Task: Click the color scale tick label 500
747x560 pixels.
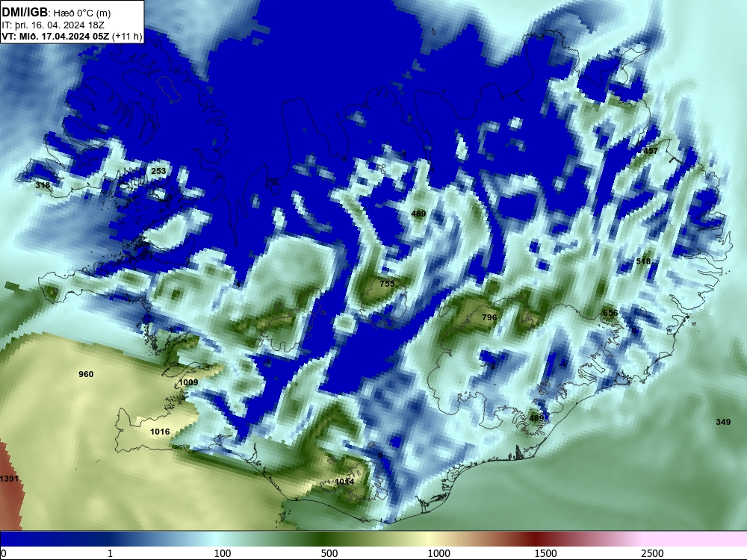Action: pyautogui.click(x=329, y=553)
